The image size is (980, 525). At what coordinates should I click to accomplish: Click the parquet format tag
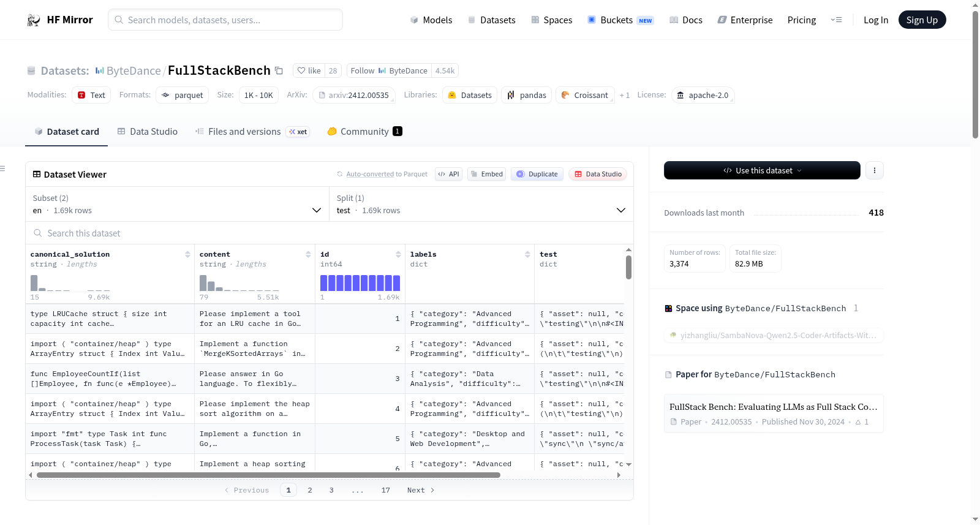(x=182, y=95)
